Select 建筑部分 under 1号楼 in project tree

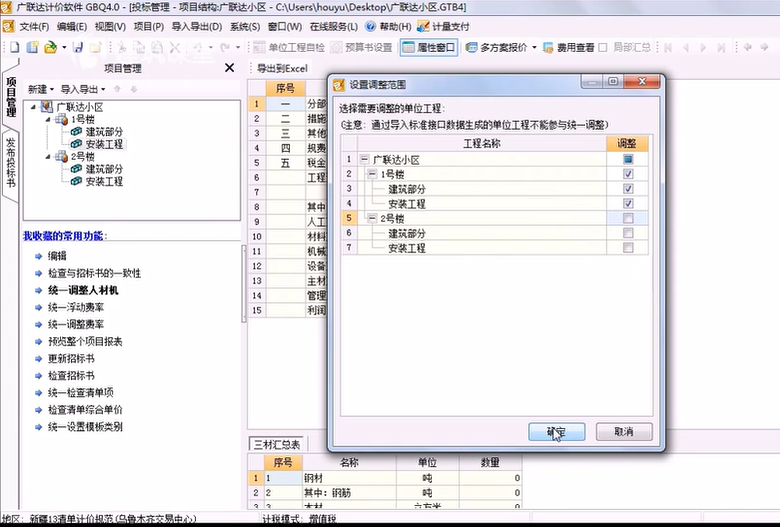[104, 131]
